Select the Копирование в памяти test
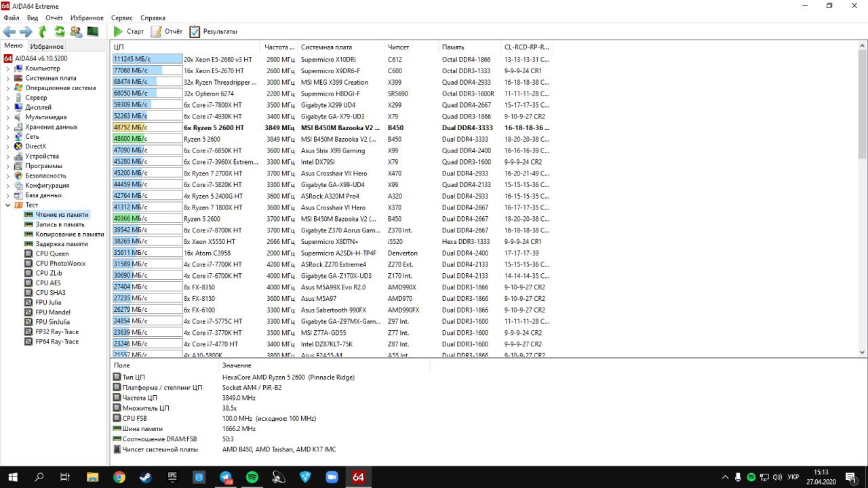Viewport: 868px width, 488px height. click(70, 234)
